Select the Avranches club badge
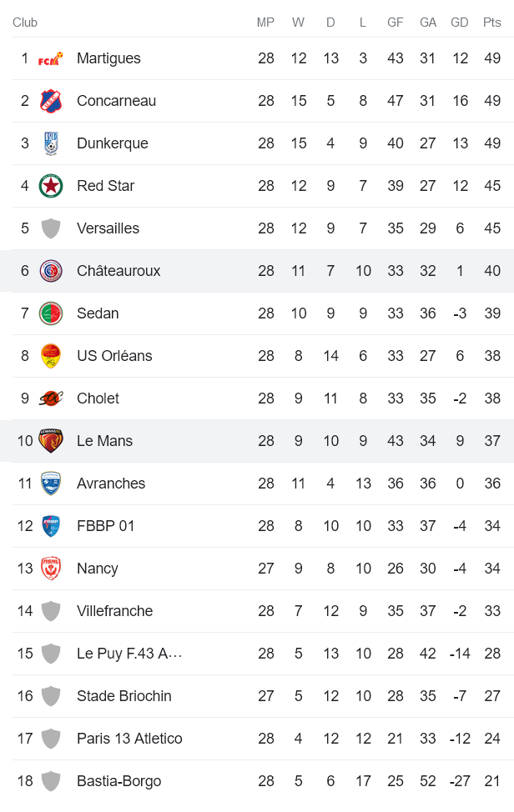Image resolution: width=514 pixels, height=812 pixels. [x=51, y=484]
